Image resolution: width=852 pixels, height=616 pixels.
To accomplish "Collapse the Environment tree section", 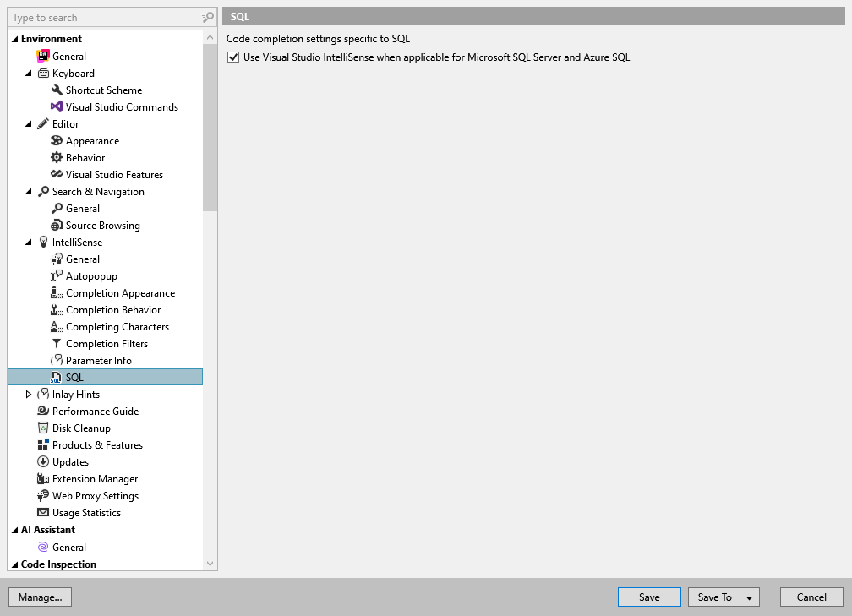I will (x=13, y=38).
